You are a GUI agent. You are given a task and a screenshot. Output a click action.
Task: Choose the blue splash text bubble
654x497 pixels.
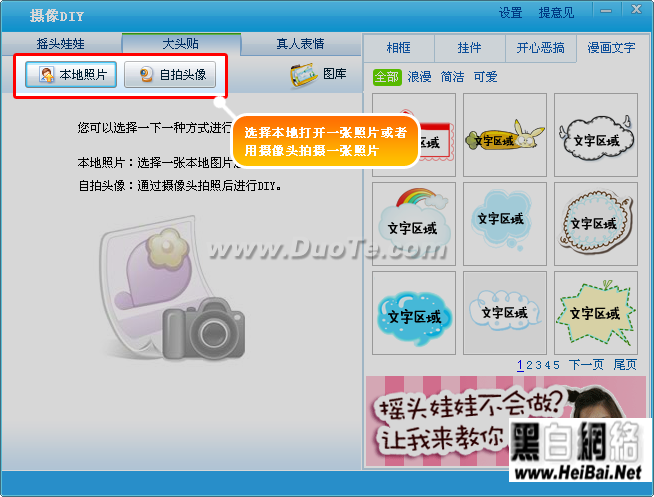pos(414,313)
